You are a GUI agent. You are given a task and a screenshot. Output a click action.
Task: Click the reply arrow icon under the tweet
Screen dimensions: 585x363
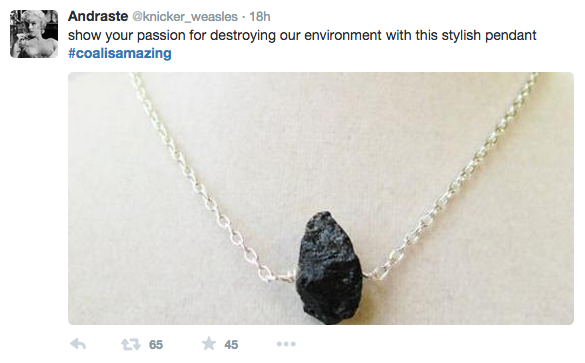(x=78, y=344)
